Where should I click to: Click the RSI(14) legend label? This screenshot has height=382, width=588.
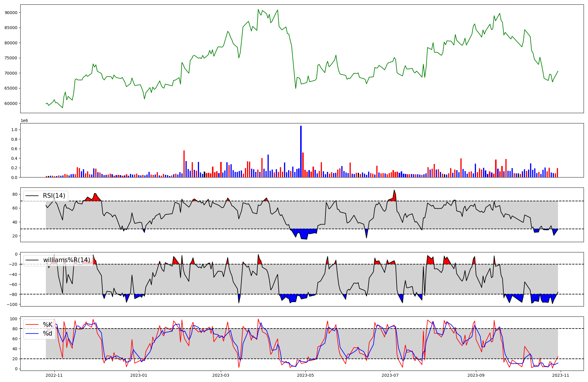pyautogui.click(x=54, y=196)
